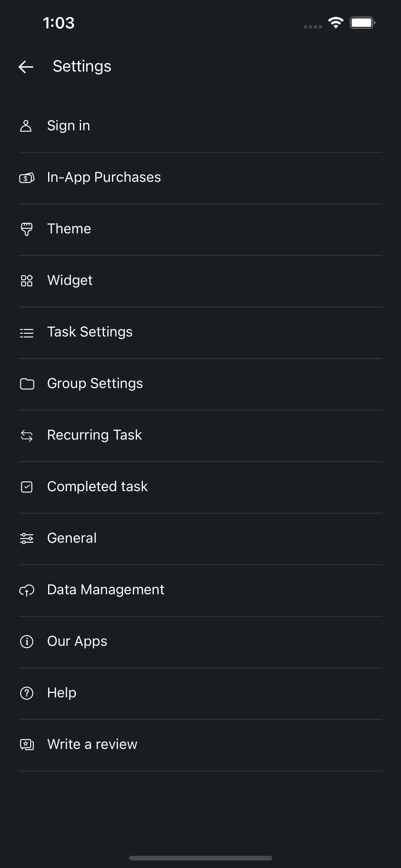
Task: Open Completed task settings
Action: (x=200, y=487)
